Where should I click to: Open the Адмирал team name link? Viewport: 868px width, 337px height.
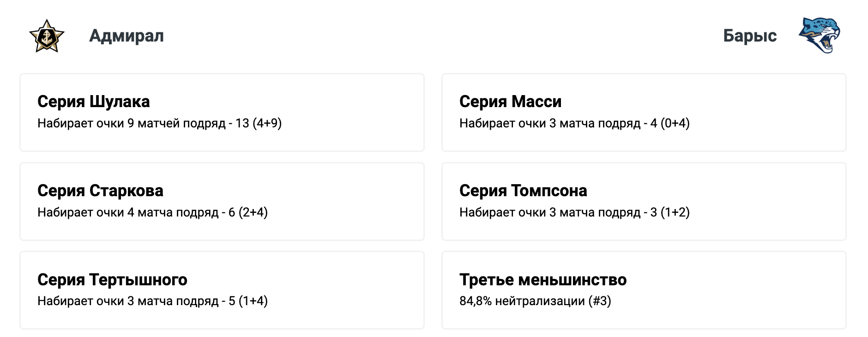[127, 36]
